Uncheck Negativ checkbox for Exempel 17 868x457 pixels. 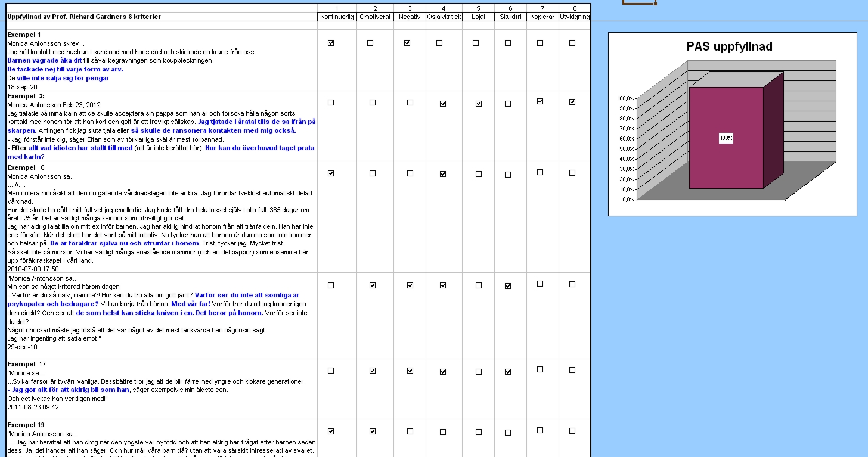point(410,371)
